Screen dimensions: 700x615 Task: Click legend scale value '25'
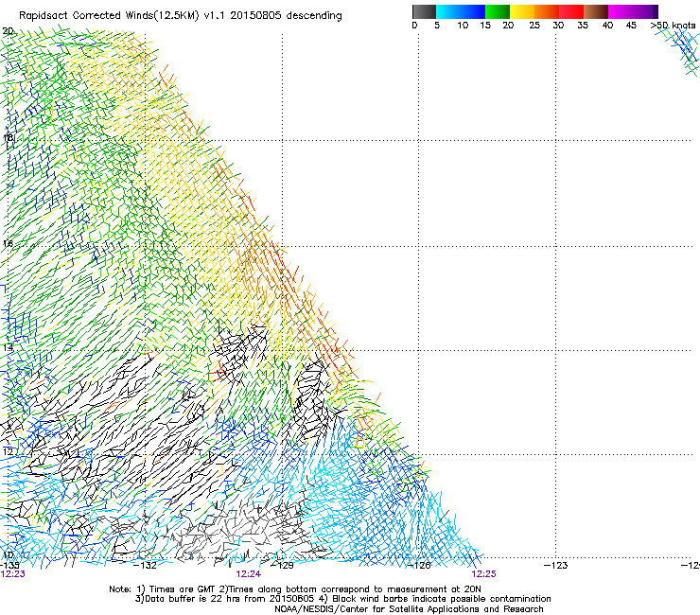534,26
